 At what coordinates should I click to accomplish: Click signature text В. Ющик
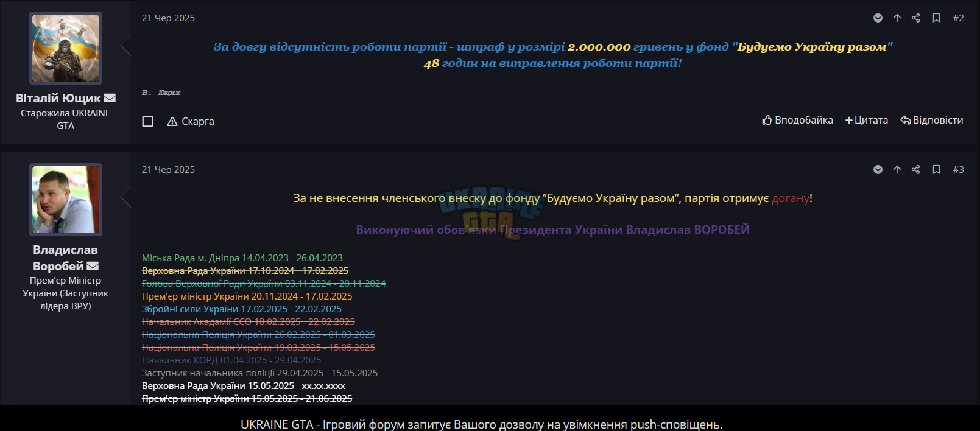161,93
